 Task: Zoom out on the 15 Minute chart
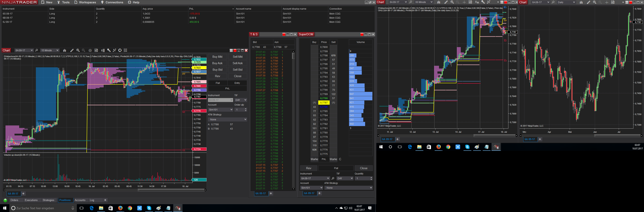[x=83, y=50]
